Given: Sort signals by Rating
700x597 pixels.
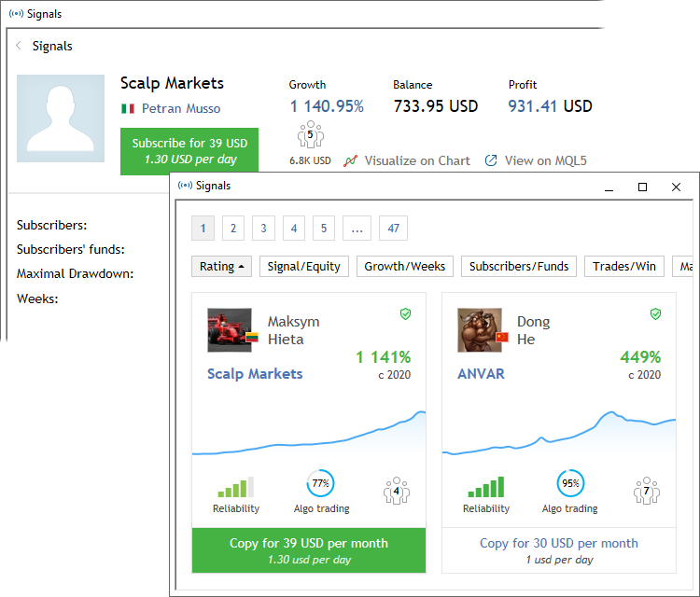Looking at the screenshot, I should click(x=221, y=267).
